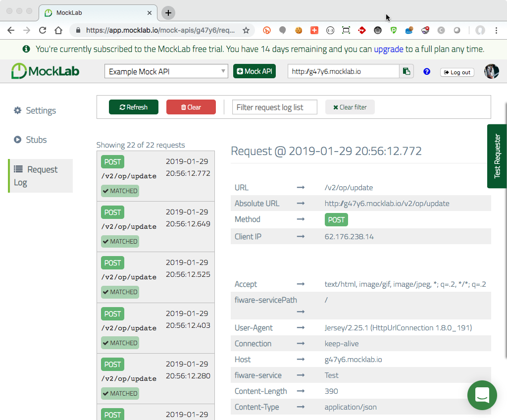Screen dimensions: 507x420
Task: Open the Intercom chat bubble
Action: click(482, 395)
